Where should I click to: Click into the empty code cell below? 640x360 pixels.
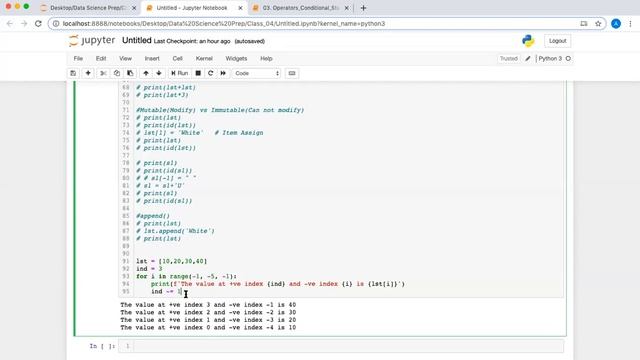[349, 346]
